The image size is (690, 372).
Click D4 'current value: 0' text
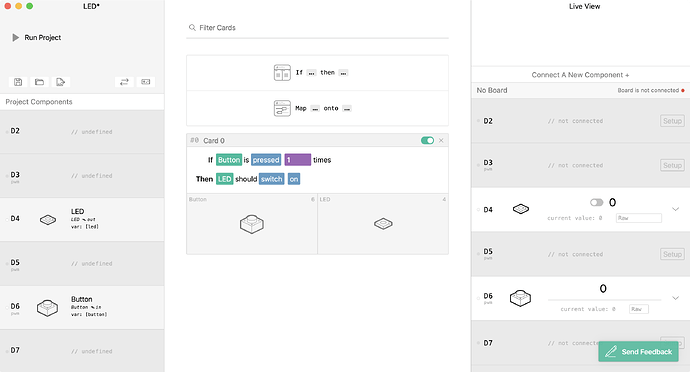pos(574,218)
